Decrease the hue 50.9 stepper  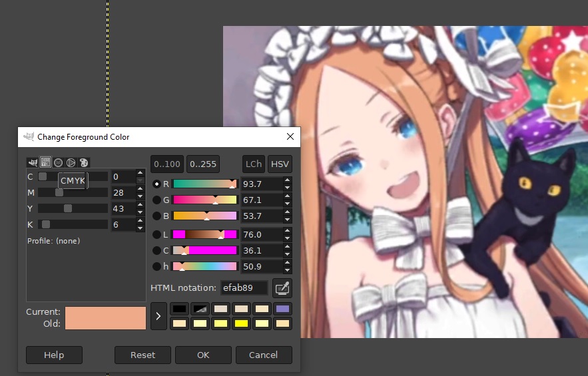pyautogui.click(x=287, y=270)
